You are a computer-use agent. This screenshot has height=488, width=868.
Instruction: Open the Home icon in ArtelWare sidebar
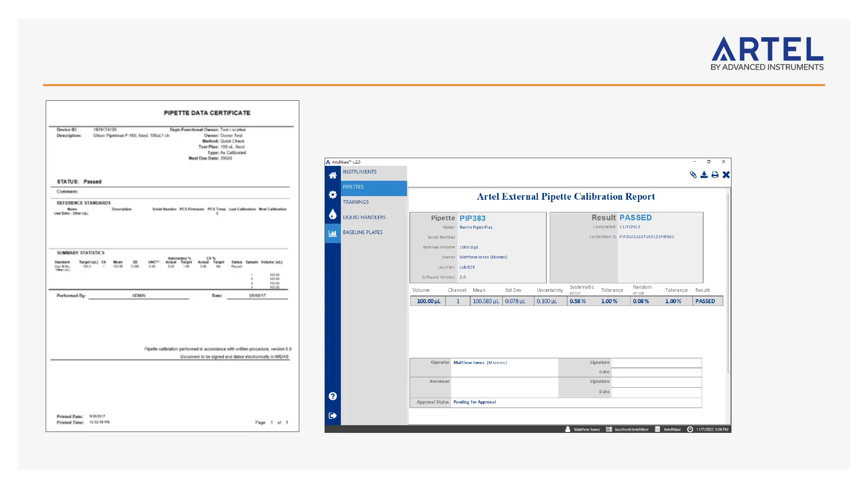333,175
